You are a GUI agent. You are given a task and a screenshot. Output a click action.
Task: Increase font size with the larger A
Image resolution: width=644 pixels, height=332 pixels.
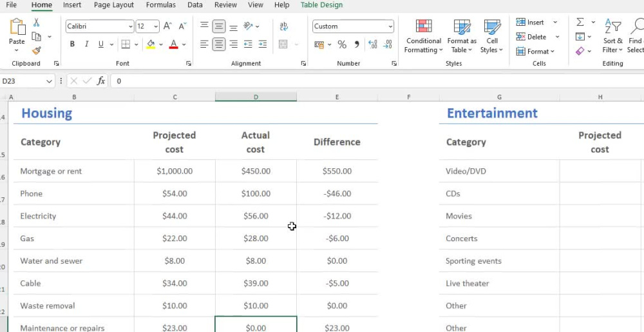pos(167,26)
